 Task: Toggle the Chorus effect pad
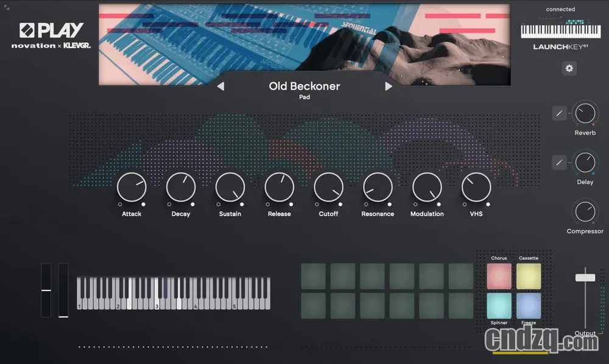(x=499, y=276)
